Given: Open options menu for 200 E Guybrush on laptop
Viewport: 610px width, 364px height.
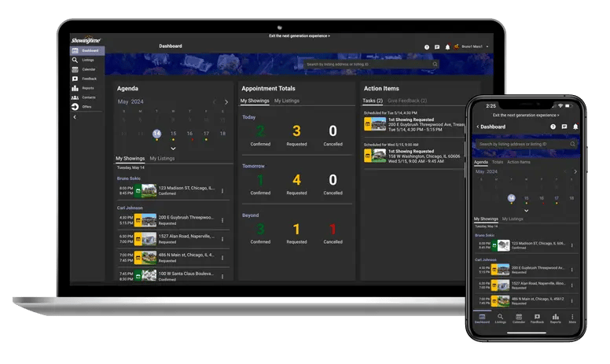Looking at the screenshot, I should 222,220.
